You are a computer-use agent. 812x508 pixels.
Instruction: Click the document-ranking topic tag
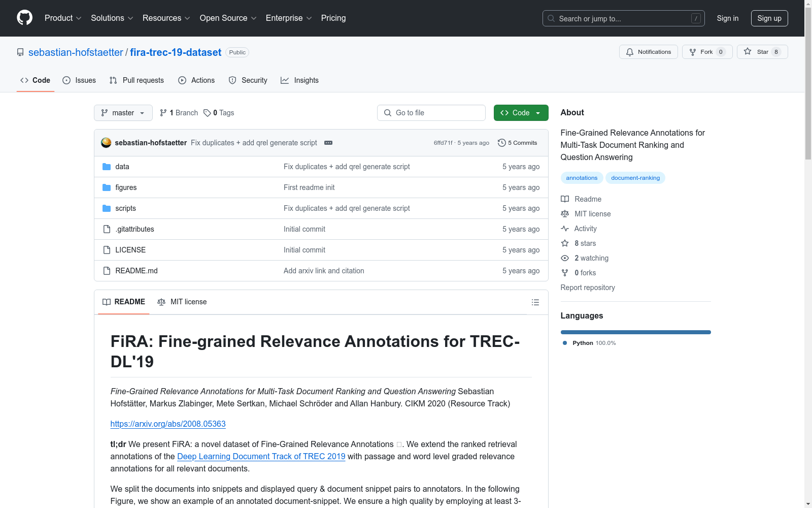pyautogui.click(x=635, y=178)
